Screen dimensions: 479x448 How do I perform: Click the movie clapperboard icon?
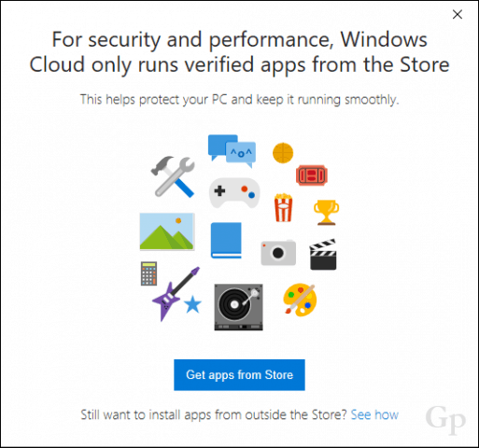pyautogui.click(x=323, y=254)
